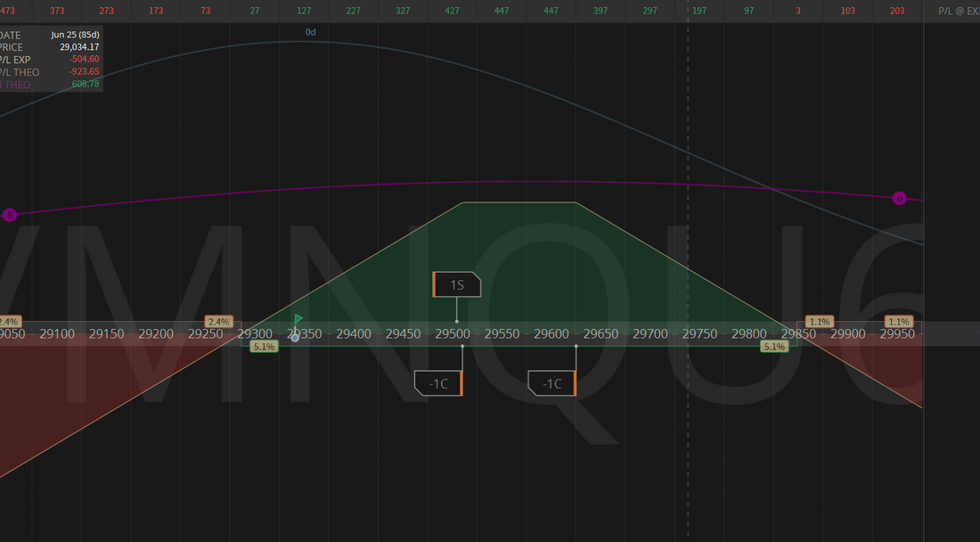
Task: Click the red 3 P/L value
Action: point(798,11)
